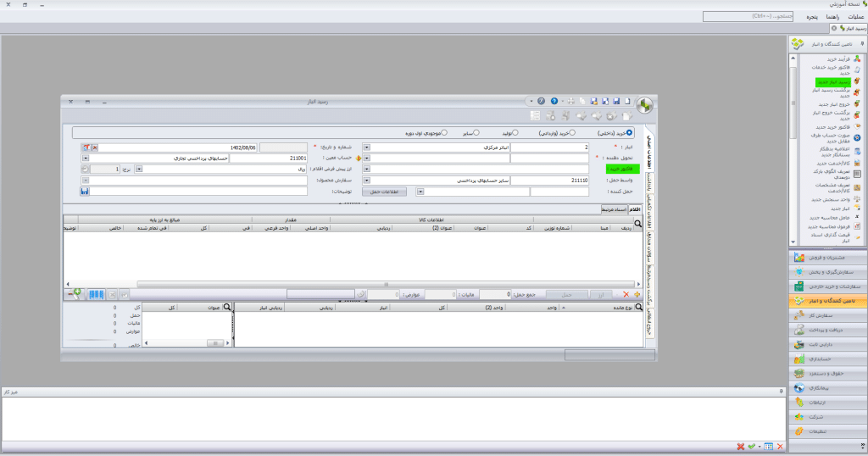Click the items grid horizontal scrollbar
The width and height of the screenshot is (868, 456).
pos(387,285)
